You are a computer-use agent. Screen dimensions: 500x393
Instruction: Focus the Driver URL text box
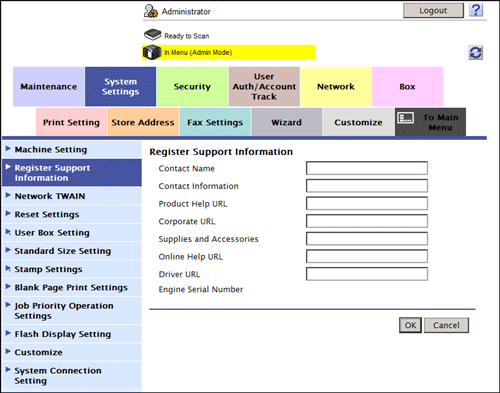point(367,274)
